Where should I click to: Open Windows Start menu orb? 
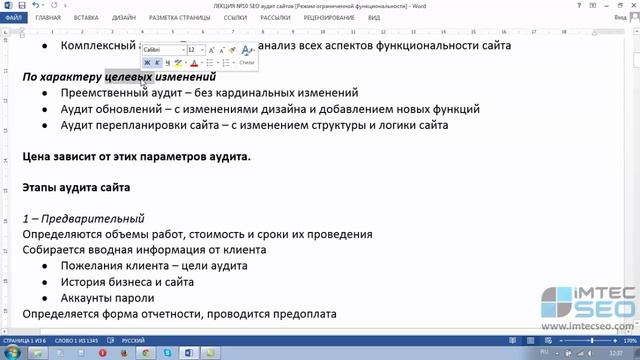pos(12,353)
